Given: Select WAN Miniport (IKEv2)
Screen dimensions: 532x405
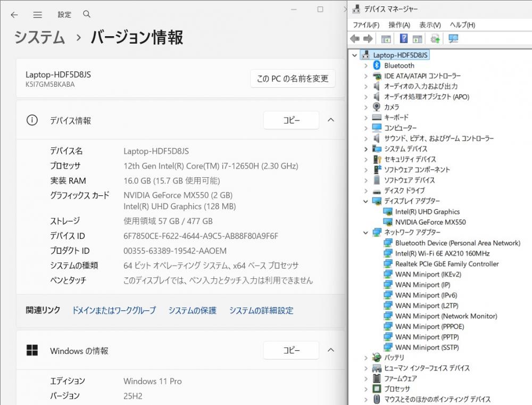Looking at the screenshot, I should 428,274.
